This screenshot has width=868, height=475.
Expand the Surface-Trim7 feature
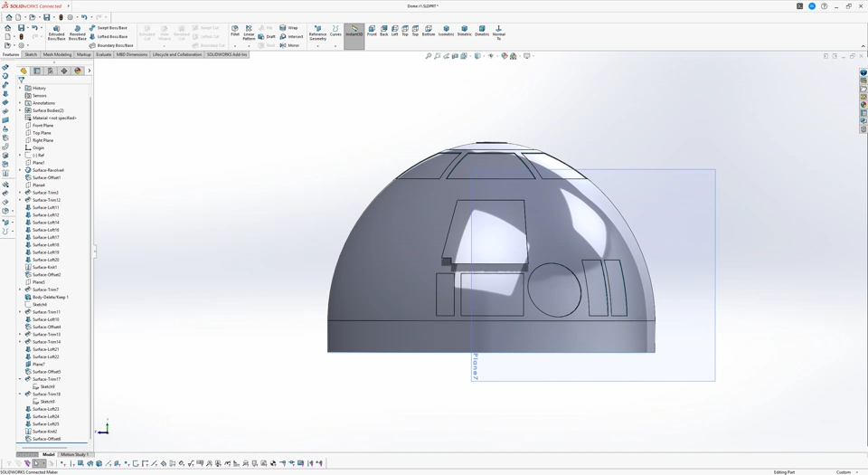(x=20, y=290)
